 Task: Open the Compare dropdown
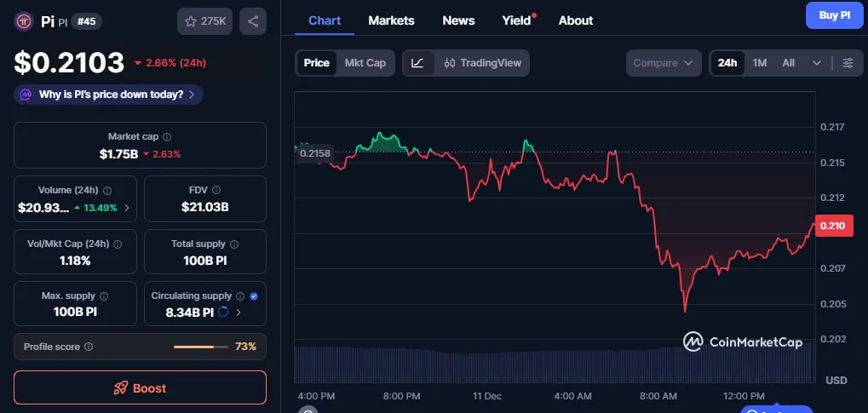pos(664,63)
